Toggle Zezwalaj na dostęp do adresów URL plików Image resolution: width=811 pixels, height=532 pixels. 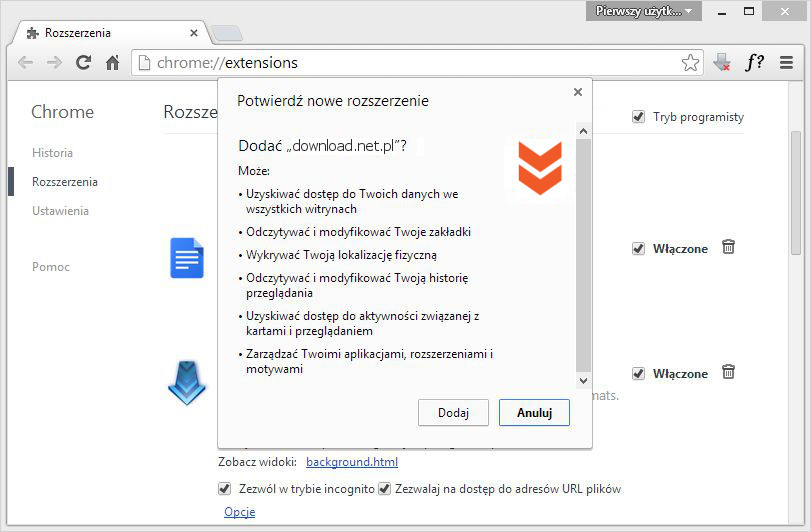(x=384, y=489)
